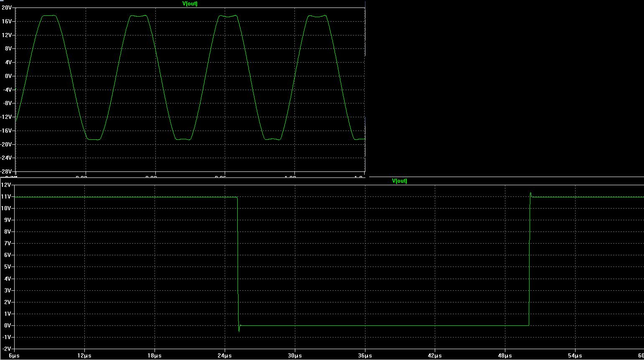Click the 12V label on the lower plot axis
644x360 pixels.
click(x=6, y=185)
